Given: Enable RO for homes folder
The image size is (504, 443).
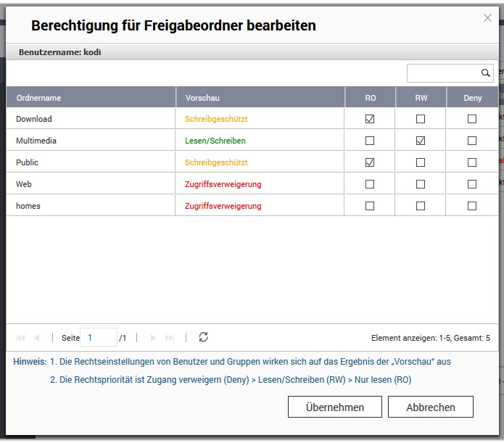Looking at the screenshot, I should pyautogui.click(x=370, y=206).
